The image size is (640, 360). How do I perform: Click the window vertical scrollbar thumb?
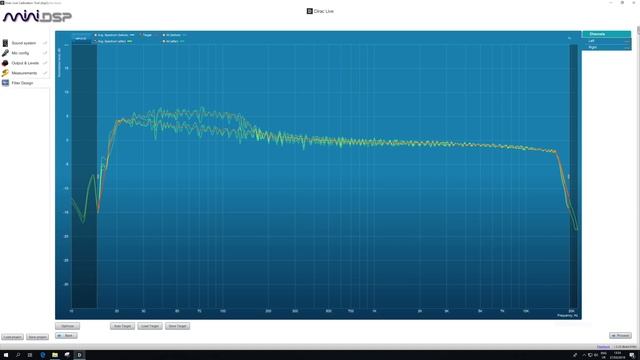pyautogui.click(x=638, y=31)
